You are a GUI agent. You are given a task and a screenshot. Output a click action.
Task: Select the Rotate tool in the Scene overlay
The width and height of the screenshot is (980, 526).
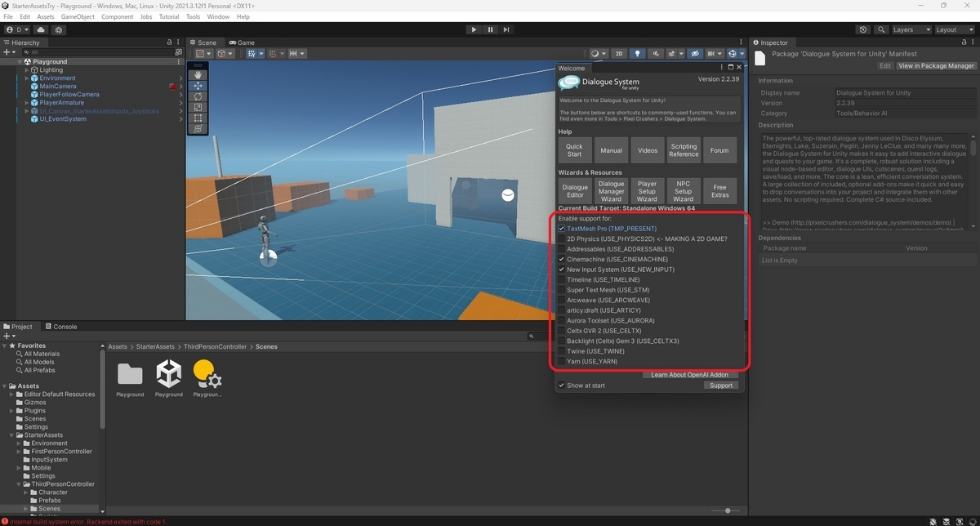198,96
